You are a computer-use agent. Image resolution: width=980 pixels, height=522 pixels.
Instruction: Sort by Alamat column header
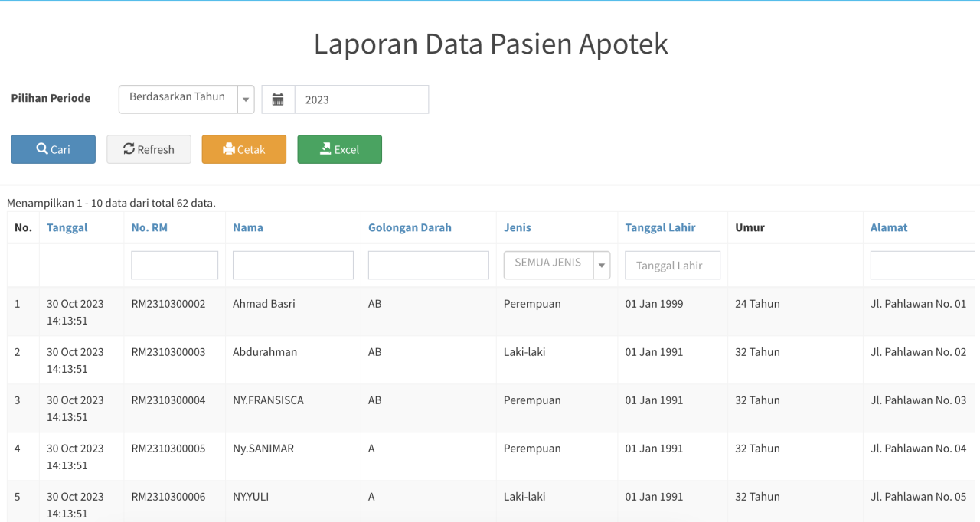(x=889, y=227)
